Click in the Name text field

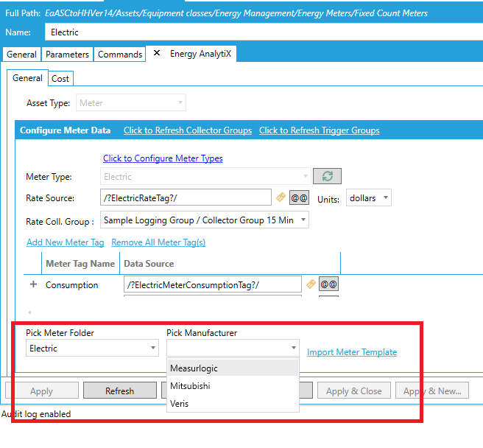[258, 32]
